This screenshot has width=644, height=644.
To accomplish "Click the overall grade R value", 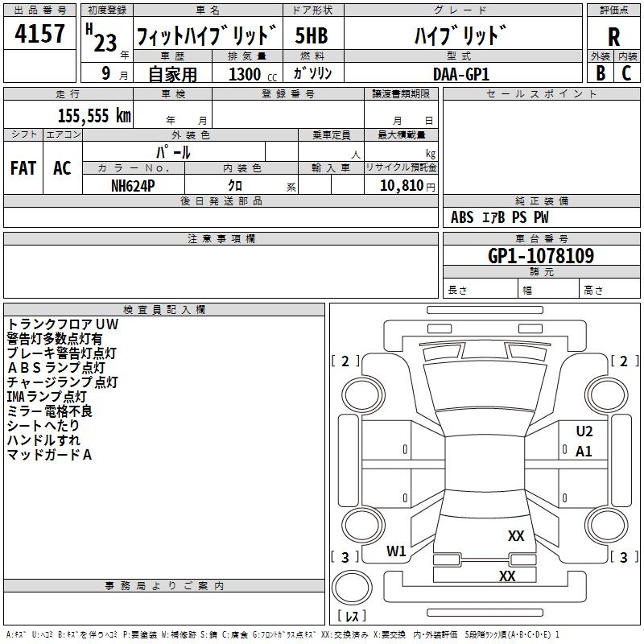I will click(x=614, y=37).
